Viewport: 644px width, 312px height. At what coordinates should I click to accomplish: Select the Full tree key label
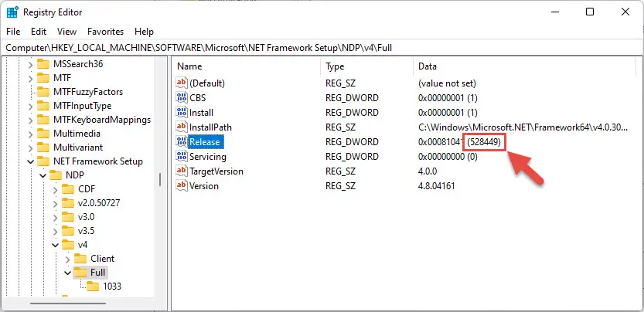click(x=98, y=273)
